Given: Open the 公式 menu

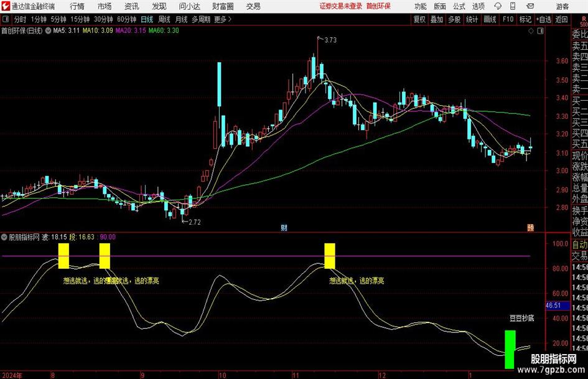Looking at the screenshot, I should point(459,6).
